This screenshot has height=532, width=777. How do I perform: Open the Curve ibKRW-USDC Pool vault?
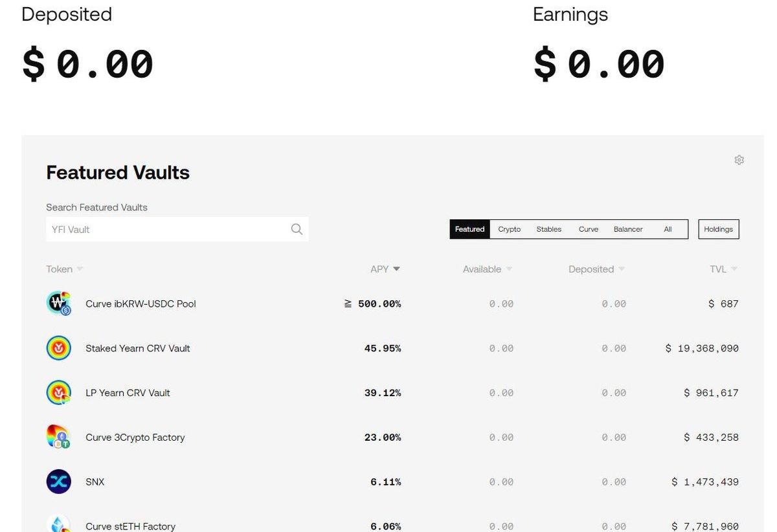point(141,304)
